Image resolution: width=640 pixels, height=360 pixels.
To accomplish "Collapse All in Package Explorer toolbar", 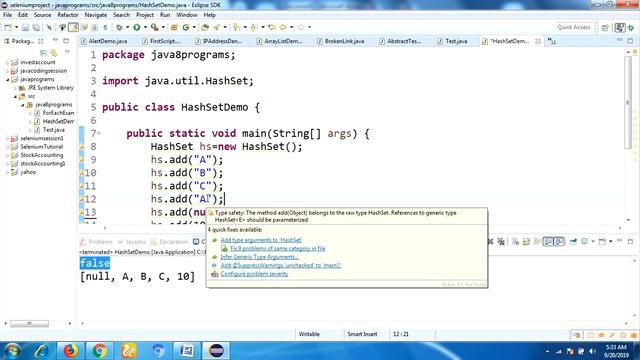I will 43,53.
